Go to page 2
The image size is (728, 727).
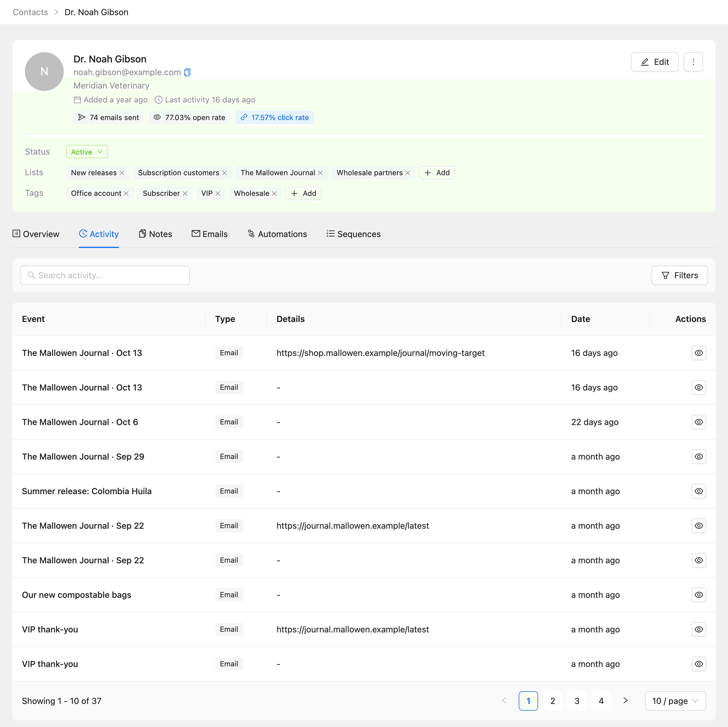tap(552, 701)
